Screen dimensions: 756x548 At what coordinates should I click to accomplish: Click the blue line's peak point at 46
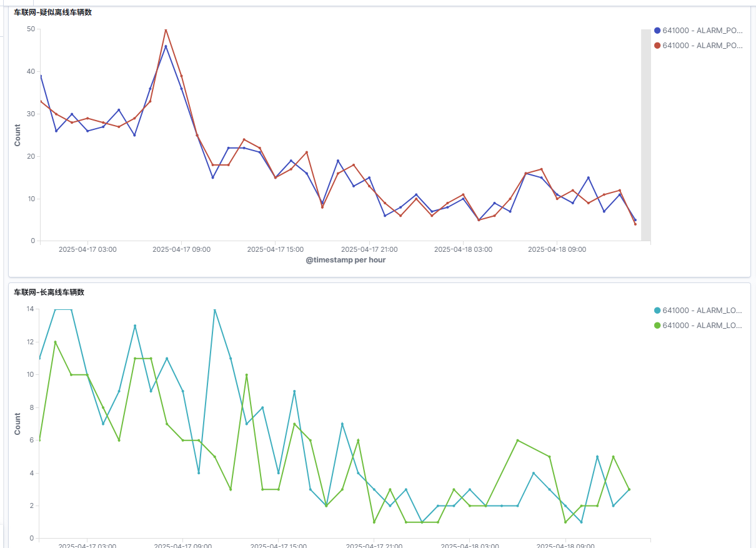[x=166, y=46]
